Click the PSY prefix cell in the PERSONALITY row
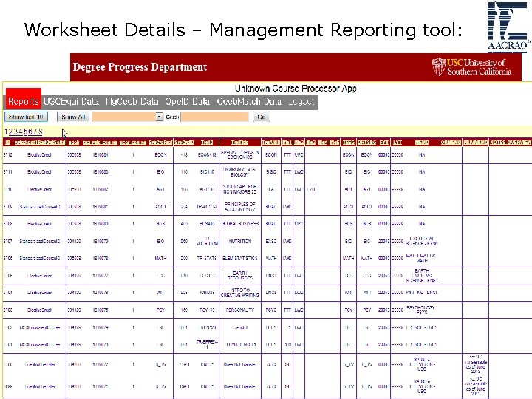 point(160,310)
